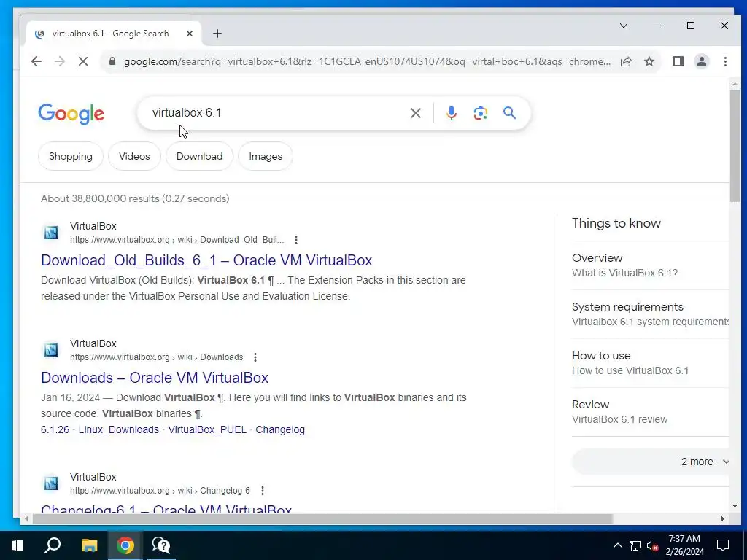747x560 pixels.
Task: Expand 2 more Things to know
Action: (x=651, y=462)
